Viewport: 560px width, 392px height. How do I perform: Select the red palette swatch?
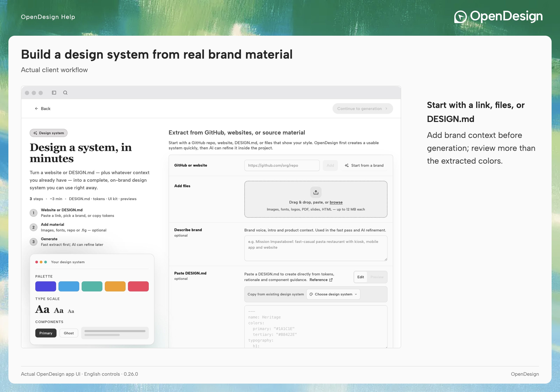tap(138, 286)
